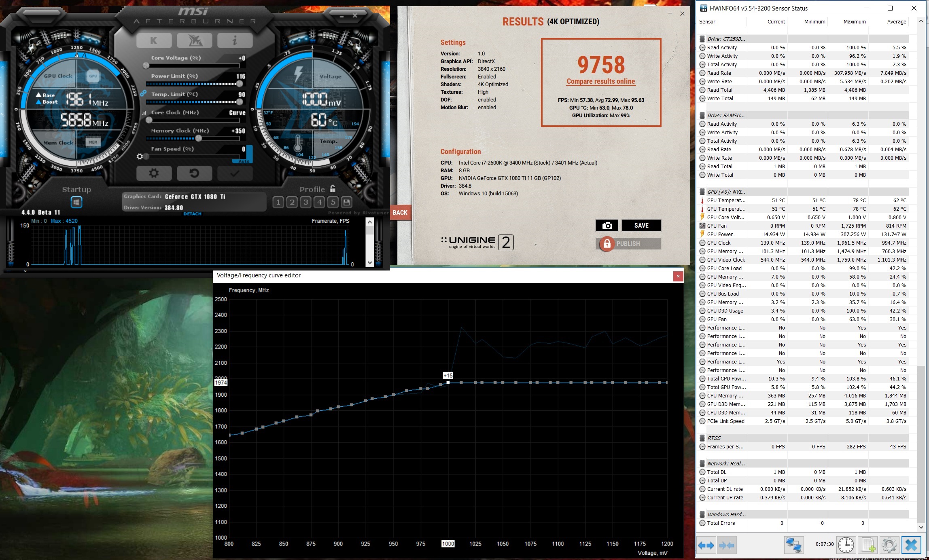The height and width of the screenshot is (560, 929).
Task: Click the save profile floppy icon
Action: click(346, 202)
